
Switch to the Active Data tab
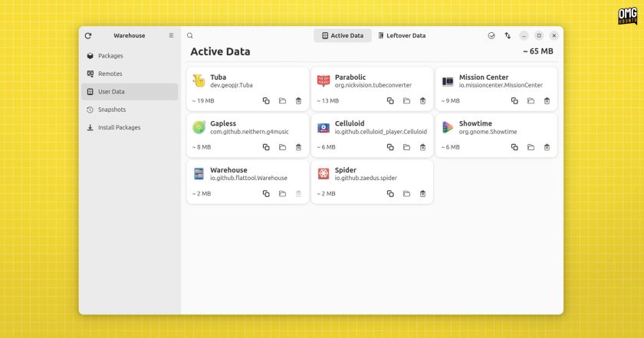point(343,36)
